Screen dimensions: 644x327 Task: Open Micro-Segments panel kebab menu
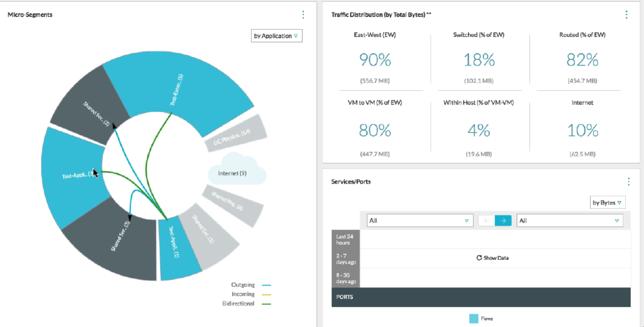pyautogui.click(x=303, y=15)
